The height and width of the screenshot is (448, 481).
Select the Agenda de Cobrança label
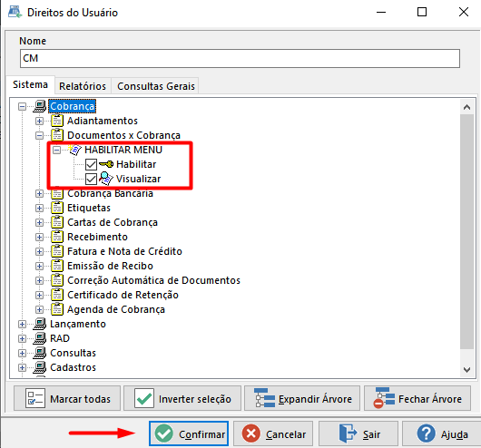(x=116, y=309)
